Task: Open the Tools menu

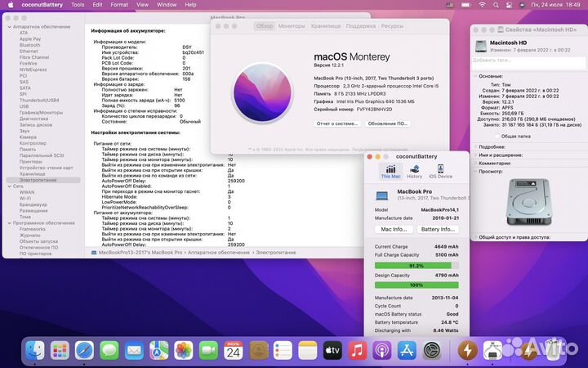Action: [78, 5]
